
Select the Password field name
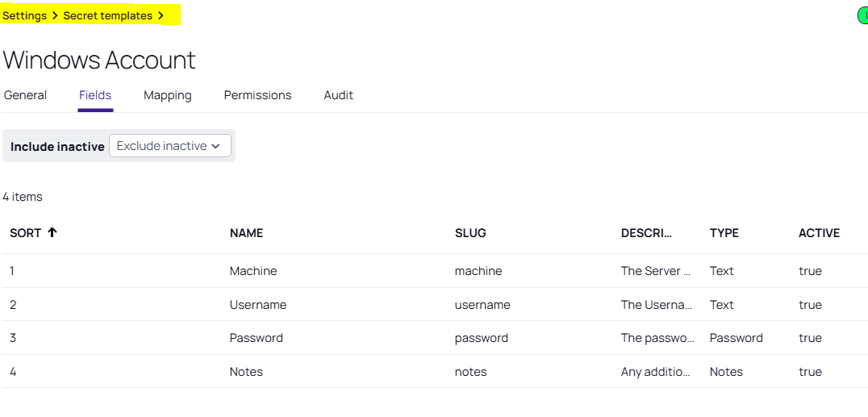point(257,338)
